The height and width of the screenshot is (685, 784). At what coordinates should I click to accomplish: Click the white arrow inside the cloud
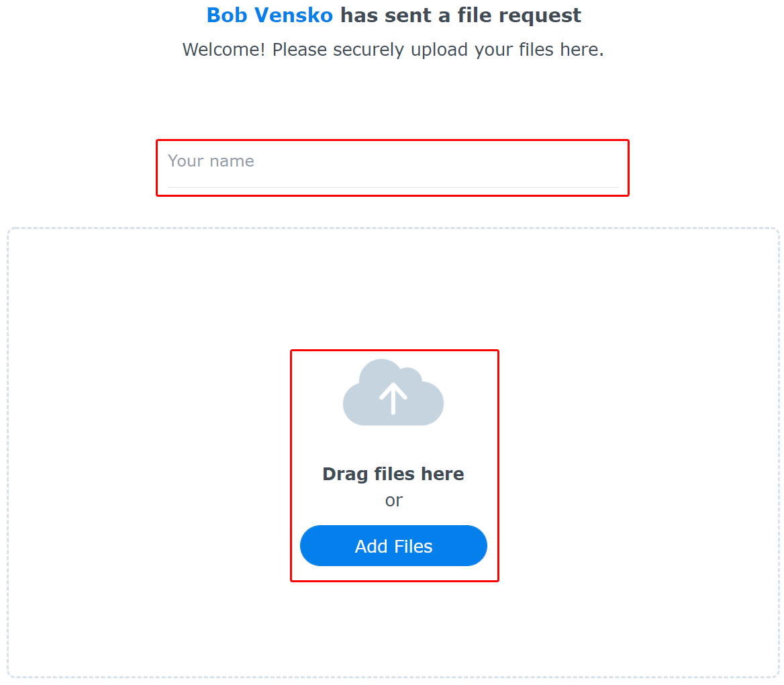click(x=393, y=398)
